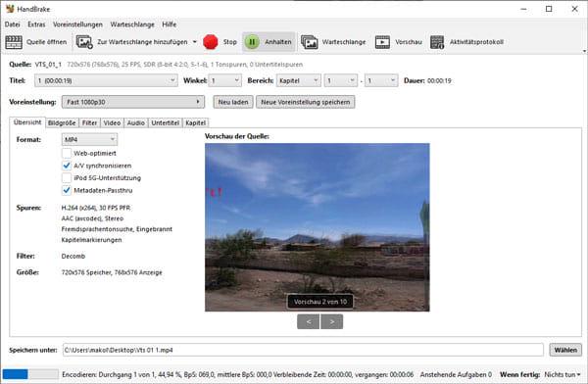Click the Encodieren status message

238,374
